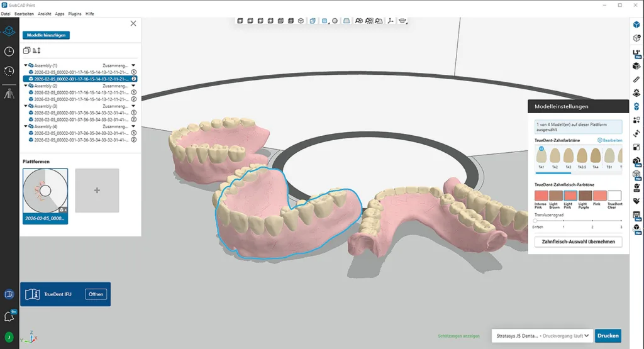
Task: Toggle body 2 badge of Assembly (3)
Action: tap(134, 119)
